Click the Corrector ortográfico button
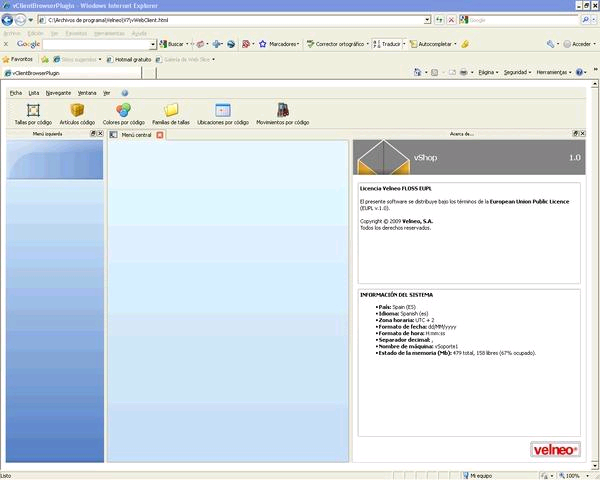This screenshot has height=480, width=600. pyautogui.click(x=336, y=44)
